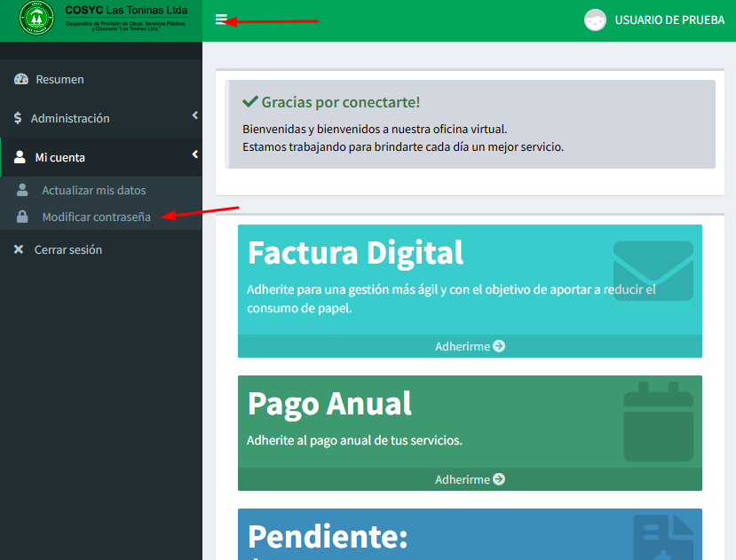Select 'Bienvenidas y bienvenidos a nuestra oficina virtual.'
Screen dimensions: 736x560
click(x=375, y=129)
